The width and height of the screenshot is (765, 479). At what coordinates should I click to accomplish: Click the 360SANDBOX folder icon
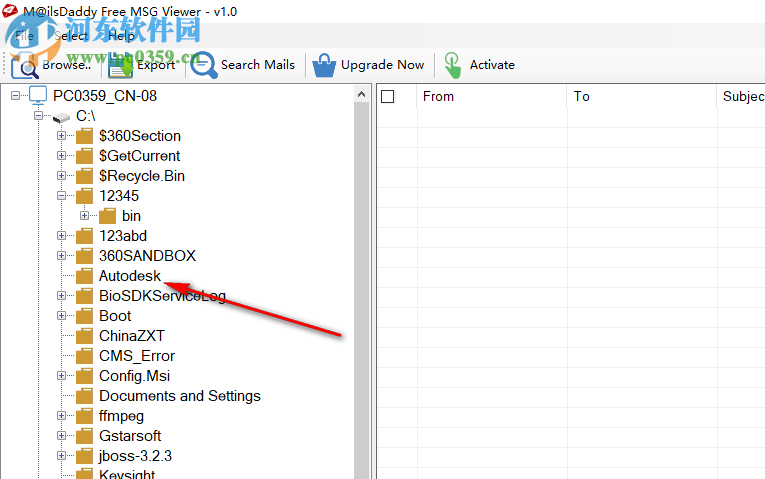[84, 256]
